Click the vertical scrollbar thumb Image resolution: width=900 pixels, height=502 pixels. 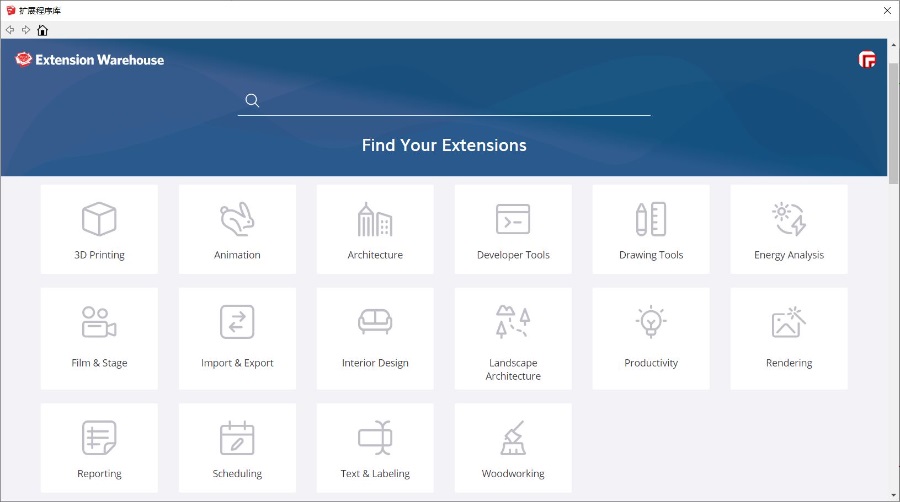[x=894, y=123]
